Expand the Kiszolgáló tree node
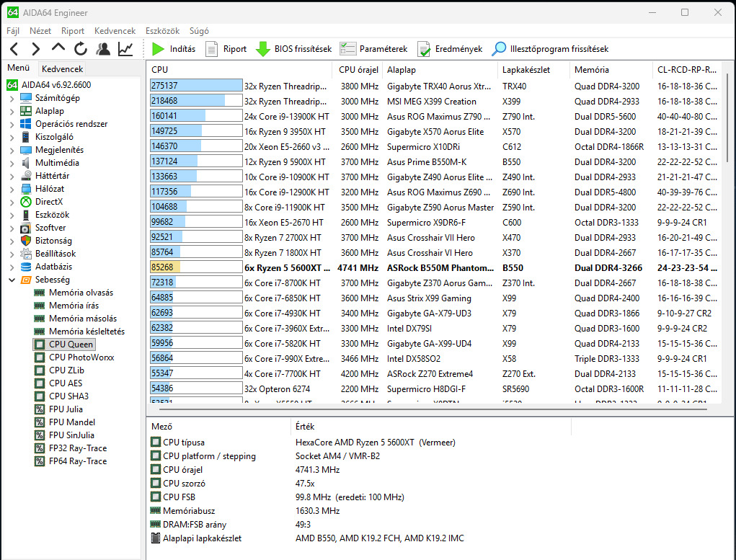The height and width of the screenshot is (560, 736). 12,137
